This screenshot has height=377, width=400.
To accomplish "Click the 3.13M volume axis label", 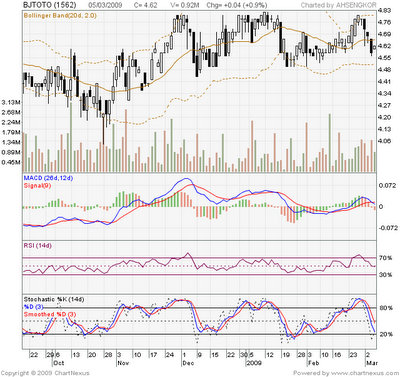I will [11, 102].
